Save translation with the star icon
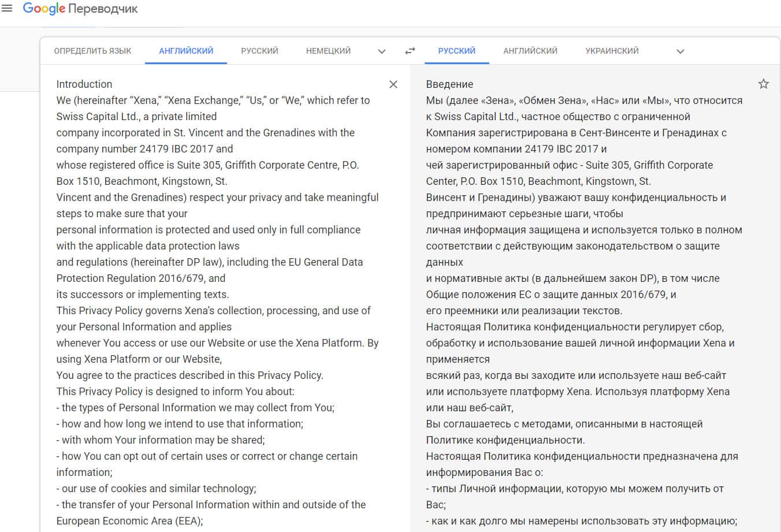Image resolution: width=781 pixels, height=532 pixels. click(764, 84)
